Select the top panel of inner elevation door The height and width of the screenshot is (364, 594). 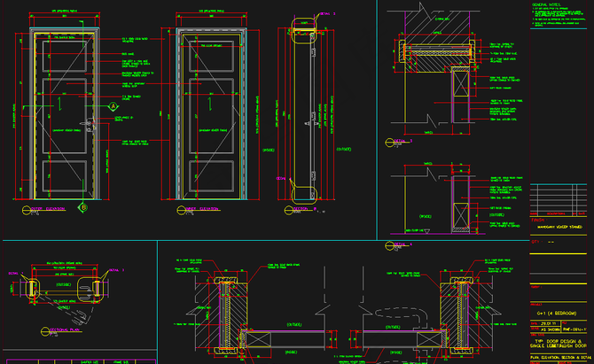click(x=211, y=57)
